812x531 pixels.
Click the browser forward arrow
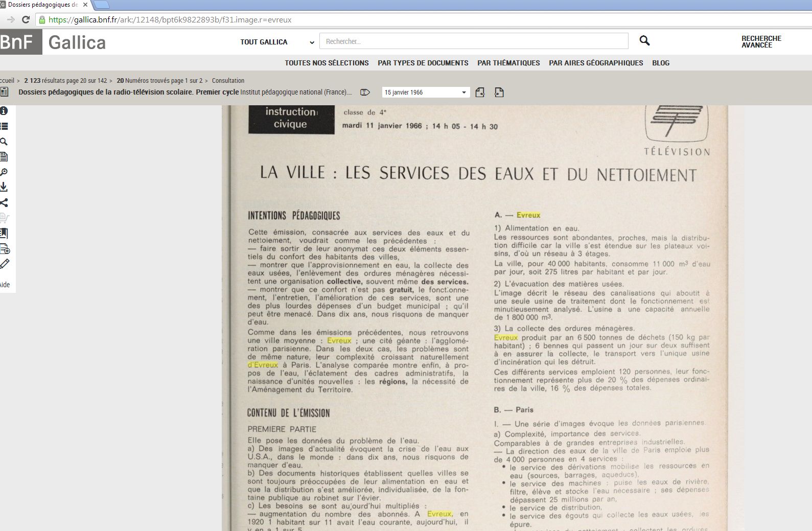click(10, 20)
